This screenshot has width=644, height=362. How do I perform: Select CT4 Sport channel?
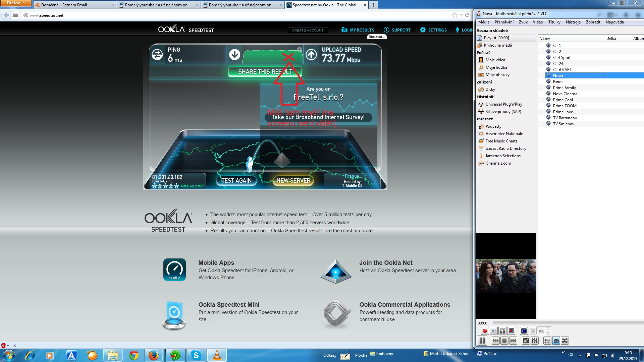pyautogui.click(x=561, y=57)
